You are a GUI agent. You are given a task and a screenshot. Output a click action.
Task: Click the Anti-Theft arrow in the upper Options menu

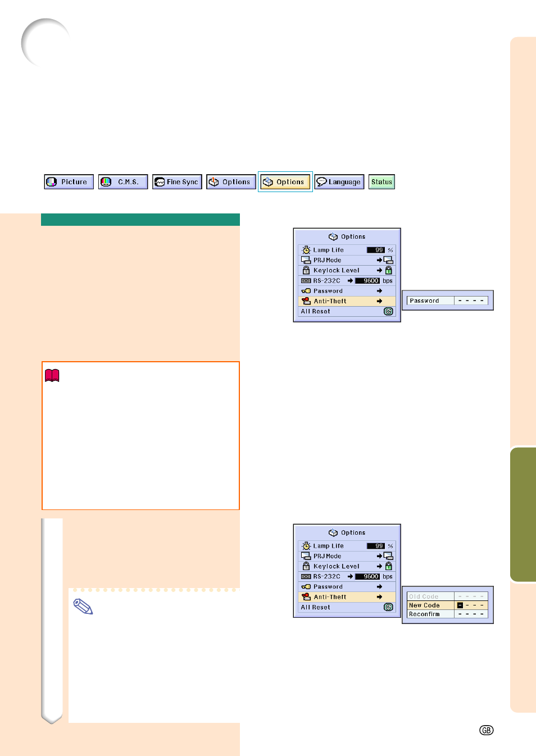pos(379,301)
